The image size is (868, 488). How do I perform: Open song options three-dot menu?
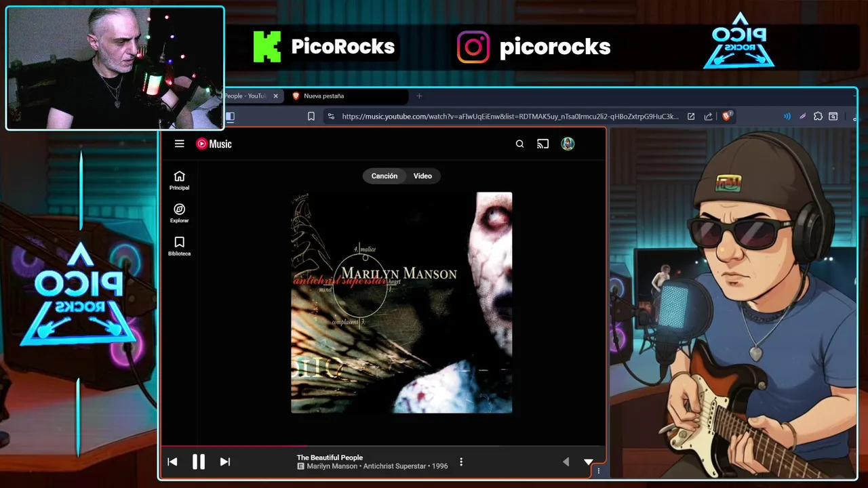(461, 462)
